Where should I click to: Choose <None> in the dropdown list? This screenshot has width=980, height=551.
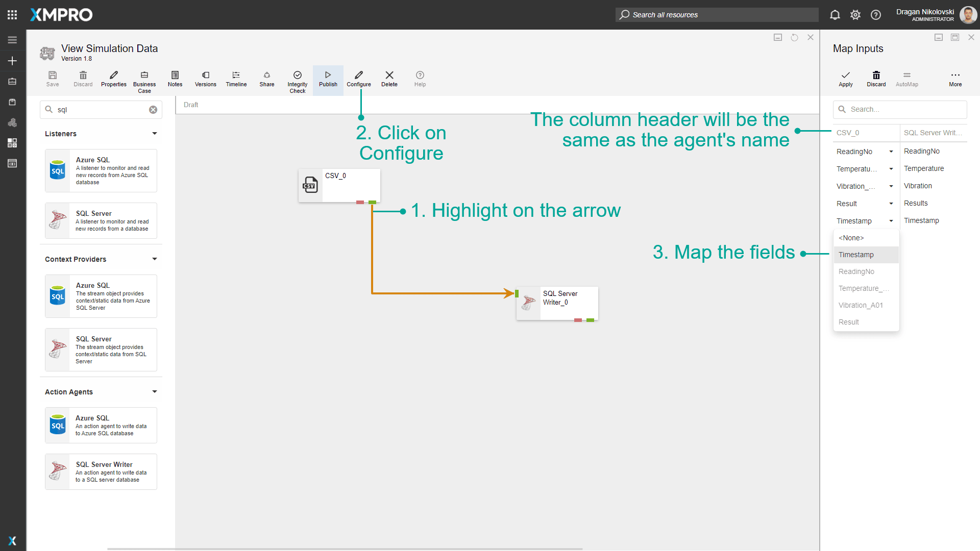point(851,238)
